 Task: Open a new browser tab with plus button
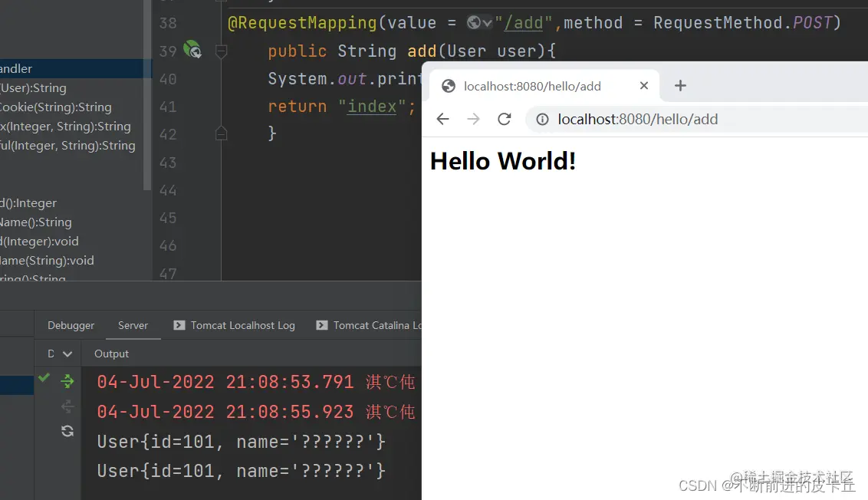tap(680, 85)
